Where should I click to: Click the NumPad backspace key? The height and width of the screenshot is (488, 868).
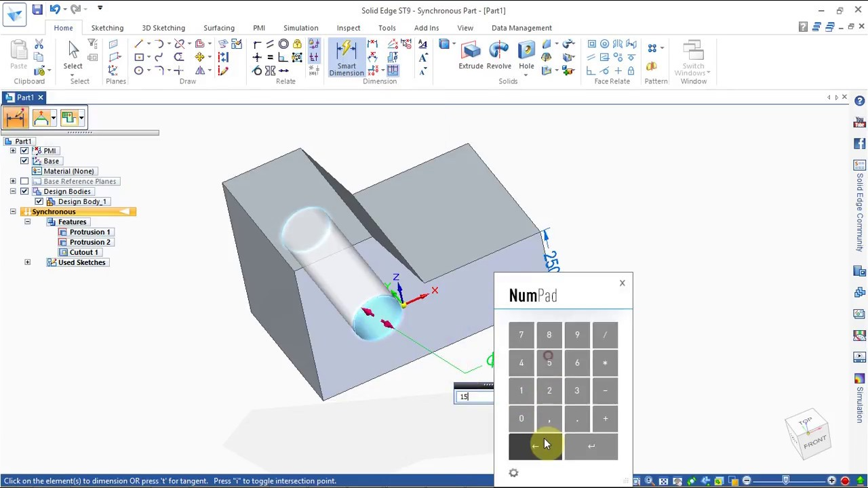click(536, 447)
